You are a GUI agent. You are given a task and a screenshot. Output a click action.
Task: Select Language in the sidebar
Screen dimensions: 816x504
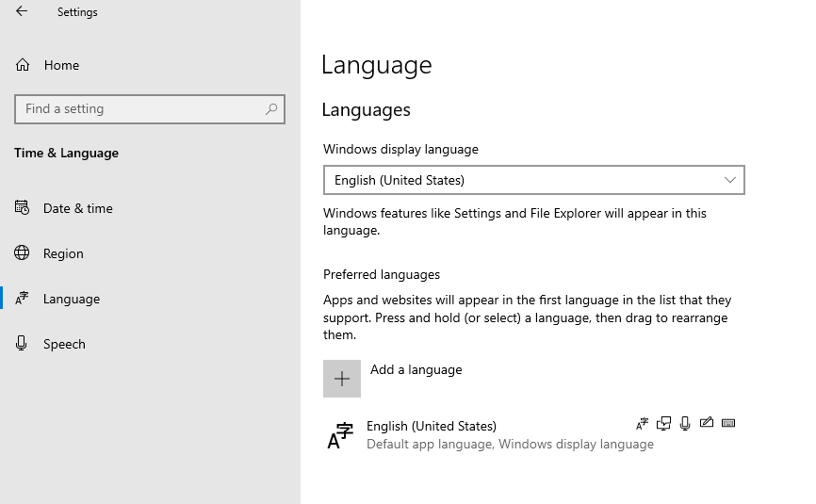tap(72, 299)
